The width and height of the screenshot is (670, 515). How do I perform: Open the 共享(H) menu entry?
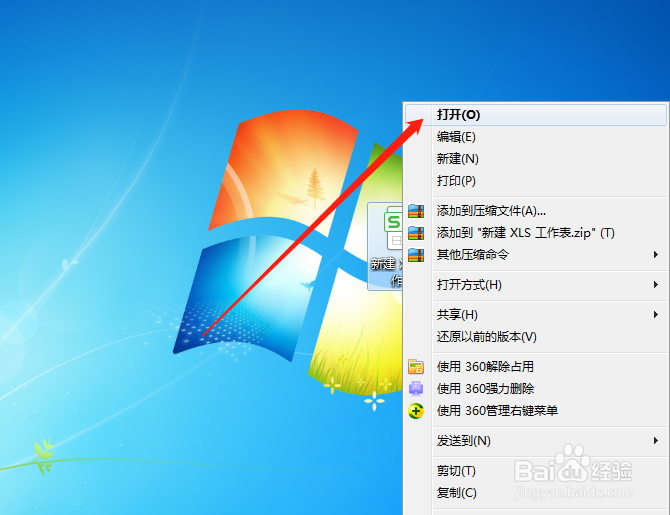tap(535, 315)
